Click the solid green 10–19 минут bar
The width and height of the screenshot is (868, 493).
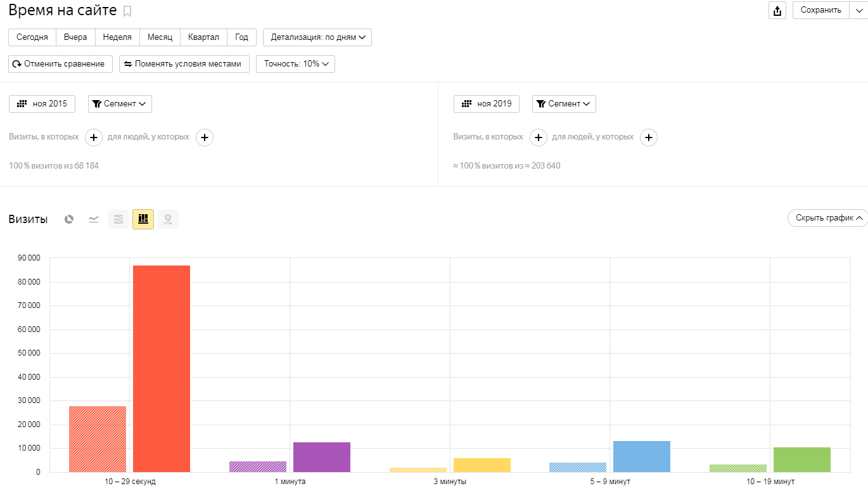[x=802, y=459]
